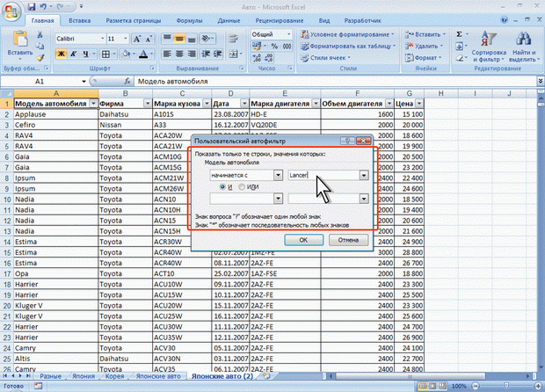545x392 pixels.
Task: Open the Цена column filter dropdown
Action: [419, 104]
